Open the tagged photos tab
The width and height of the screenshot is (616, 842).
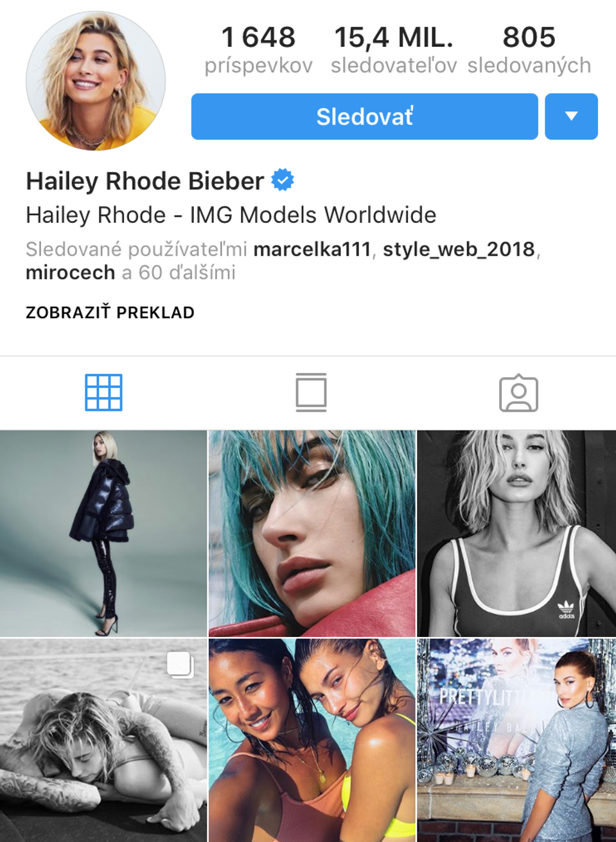[x=518, y=393]
